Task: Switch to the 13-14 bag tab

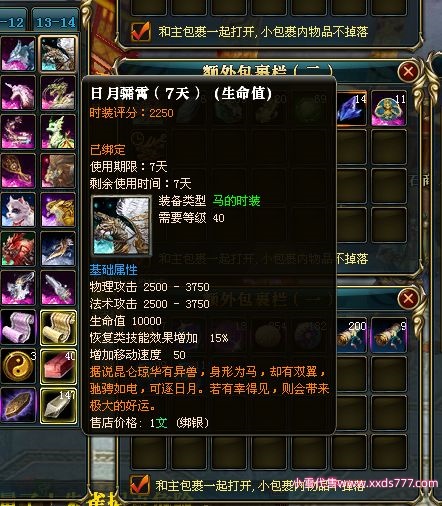Action: click(x=56, y=22)
